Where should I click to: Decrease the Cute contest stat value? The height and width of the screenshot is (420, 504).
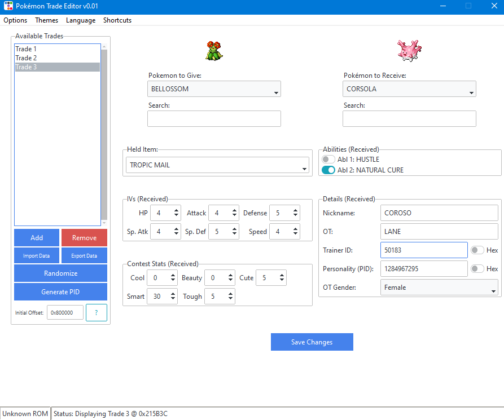click(281, 281)
